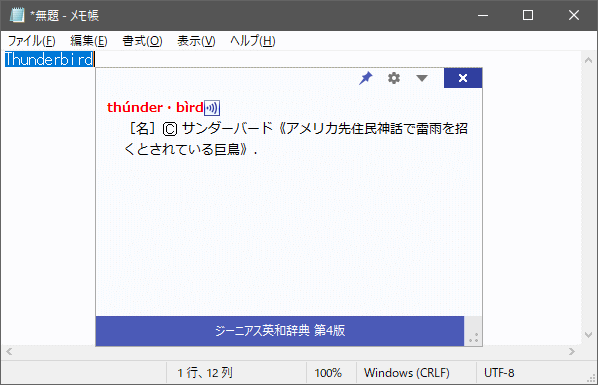Screen dimensions: 598x385
Task: Open the 表示(V) menu
Action: coord(196,41)
